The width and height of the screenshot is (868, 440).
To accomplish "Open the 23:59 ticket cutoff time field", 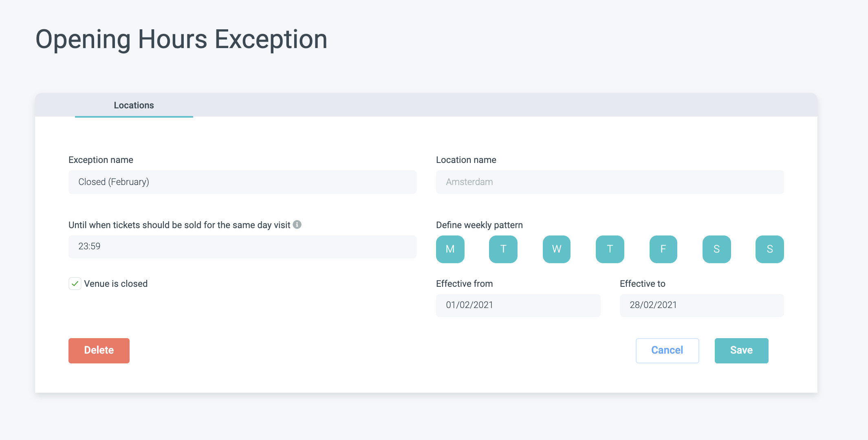I will (x=242, y=246).
